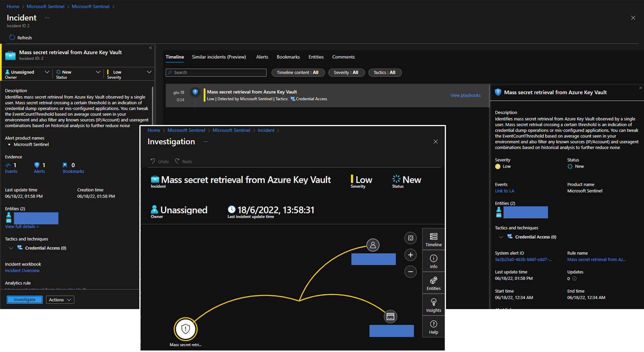Viewport: 644px width, 352px height.
Task: Open the Timeline panel in the Investigation graph
Action: point(433,239)
